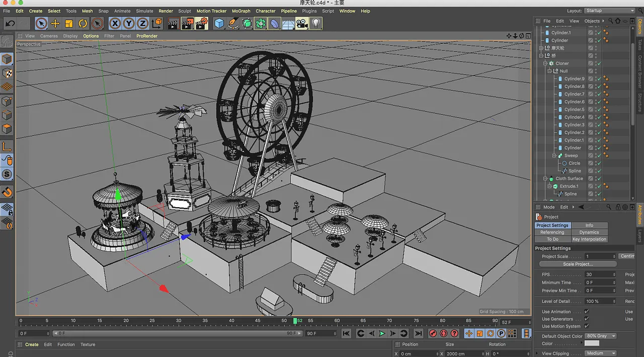Open the Simulate menu
The width and height of the screenshot is (644, 357).
144,11
